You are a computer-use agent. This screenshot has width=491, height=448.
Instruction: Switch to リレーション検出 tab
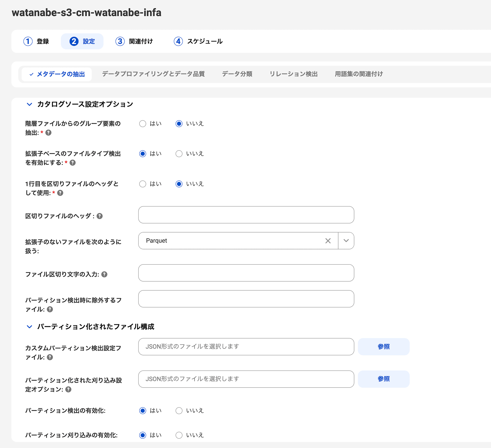click(x=294, y=74)
